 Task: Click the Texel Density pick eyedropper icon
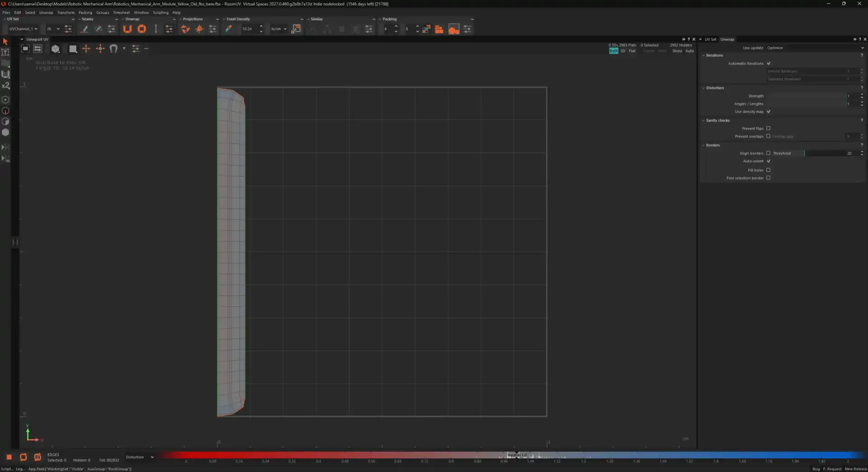(228, 29)
